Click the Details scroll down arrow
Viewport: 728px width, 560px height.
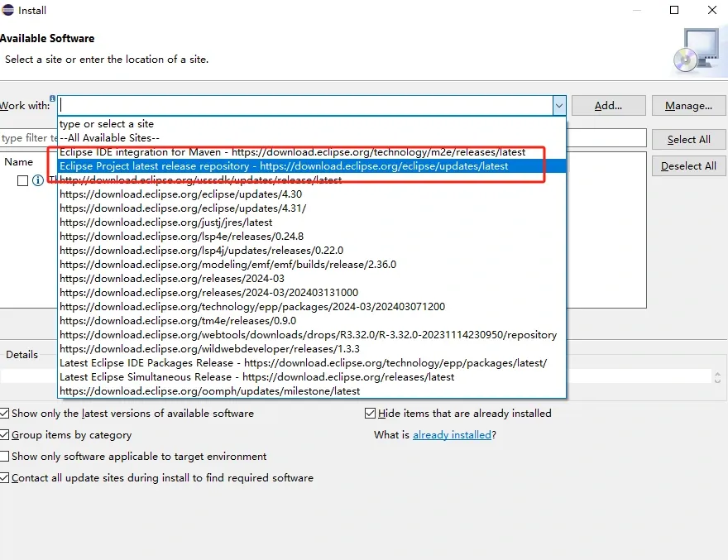click(x=718, y=381)
